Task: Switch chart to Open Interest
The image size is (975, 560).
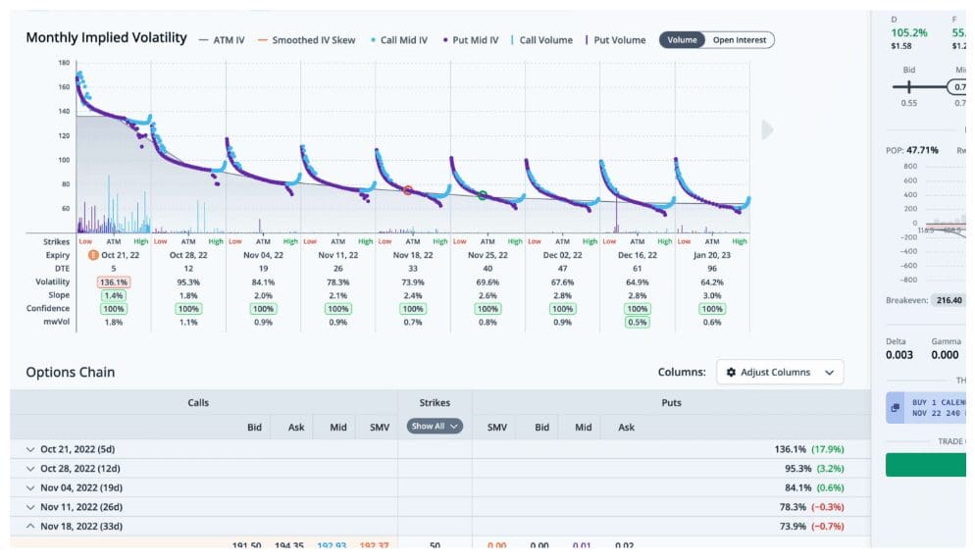Action: [739, 40]
